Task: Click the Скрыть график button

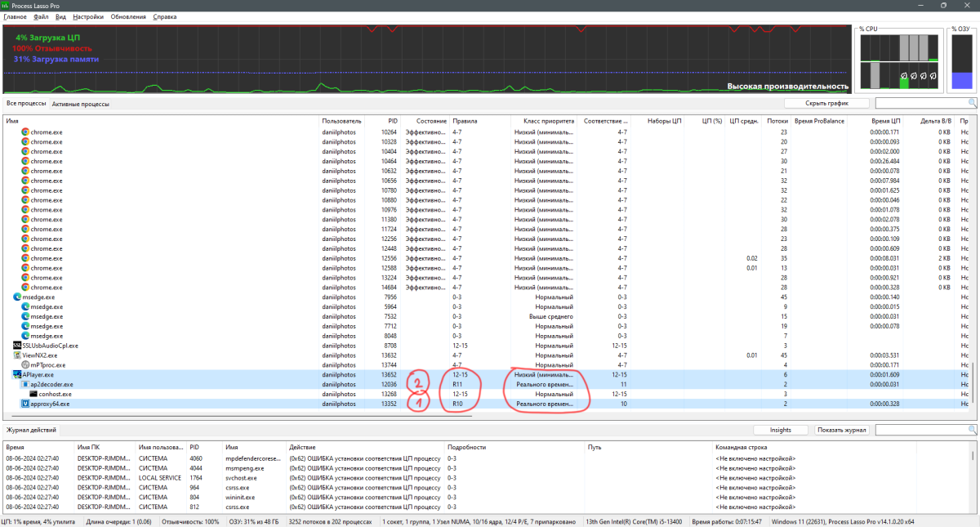Action: coord(826,104)
